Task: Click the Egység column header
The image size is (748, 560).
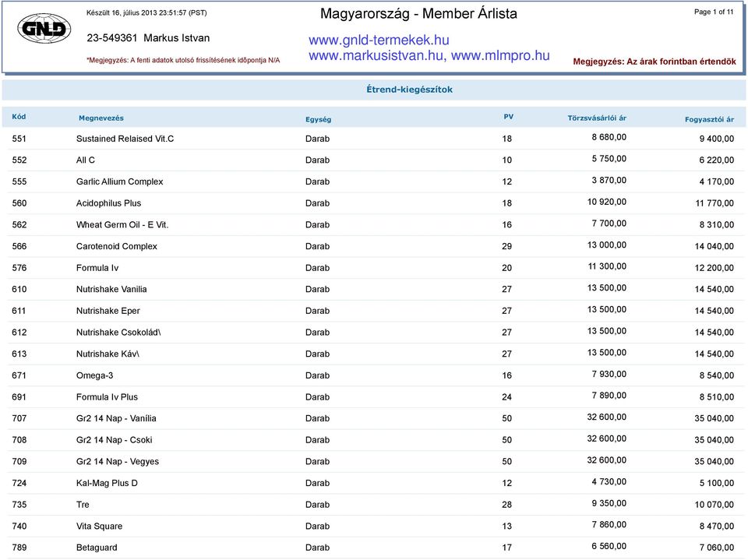Action: pos(318,120)
